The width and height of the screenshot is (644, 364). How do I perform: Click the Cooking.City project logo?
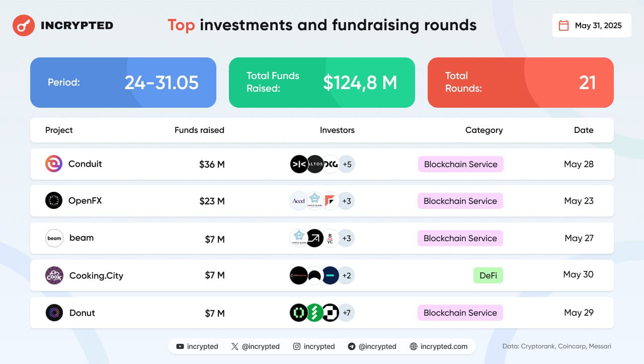pos(54,275)
